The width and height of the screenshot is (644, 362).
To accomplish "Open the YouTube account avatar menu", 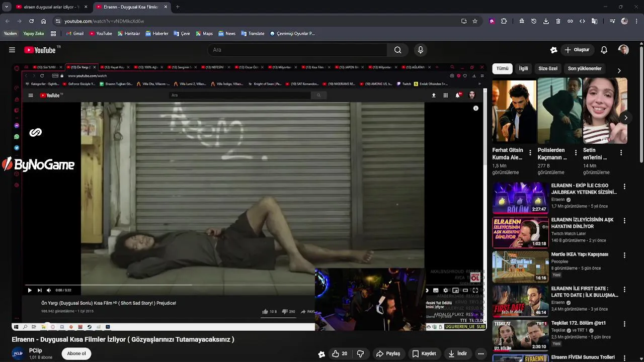I will click(623, 50).
